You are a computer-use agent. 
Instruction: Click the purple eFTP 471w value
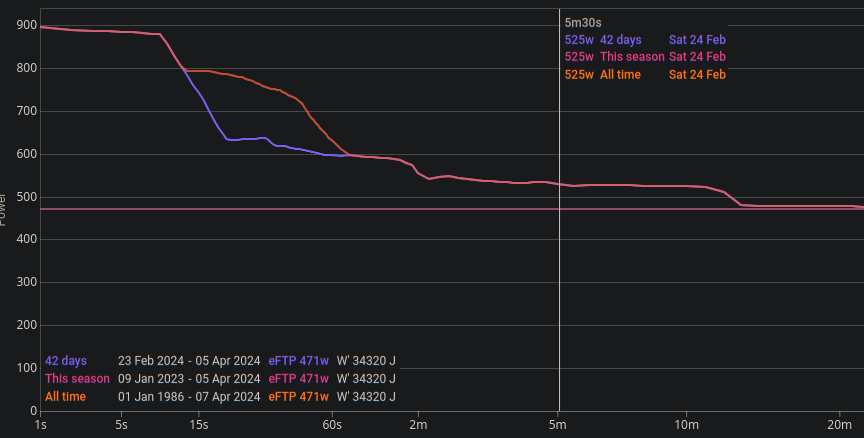tap(298, 361)
